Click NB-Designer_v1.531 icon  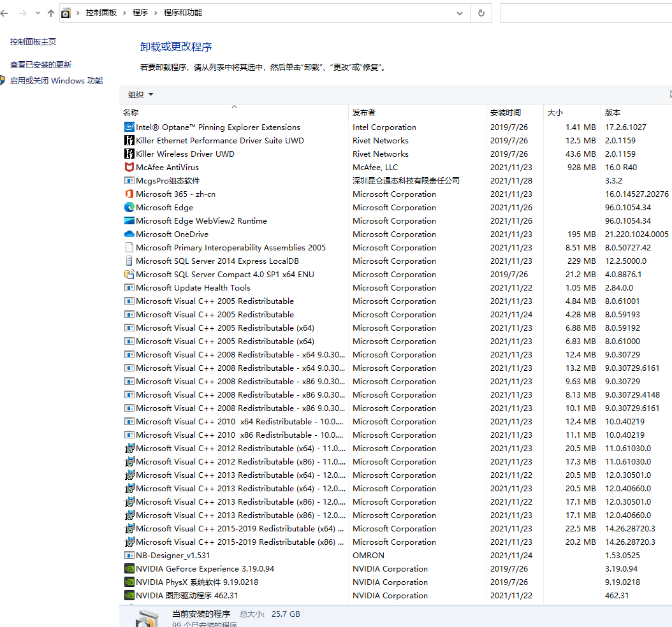pos(129,555)
